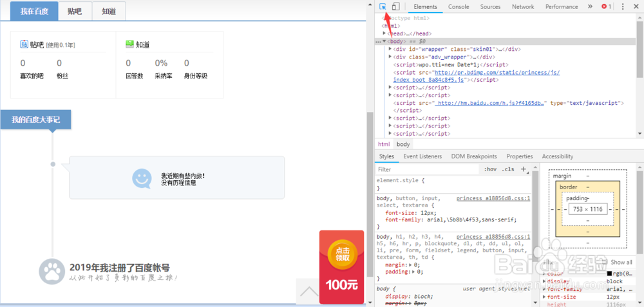This screenshot has width=644, height=307.
Task: Switch to the Console tab
Action: coord(459,6)
